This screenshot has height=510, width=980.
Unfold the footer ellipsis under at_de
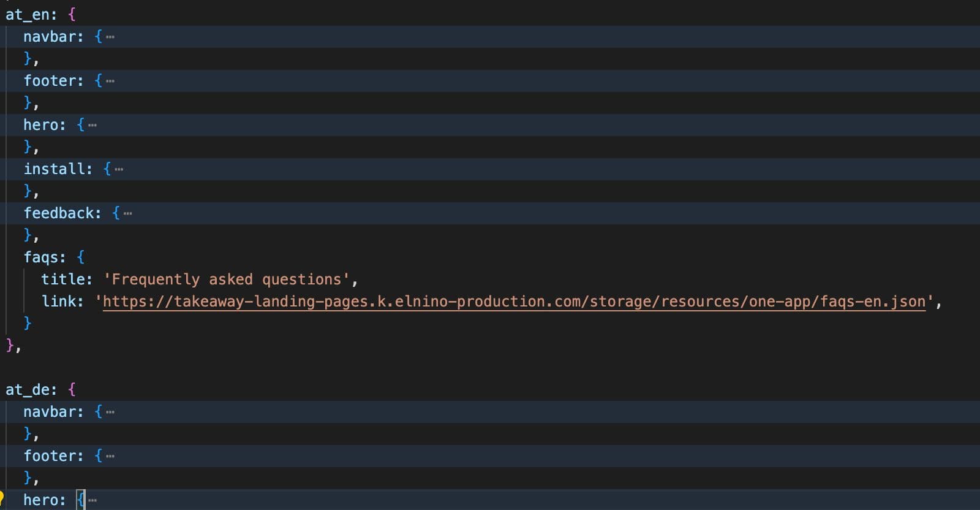click(110, 456)
